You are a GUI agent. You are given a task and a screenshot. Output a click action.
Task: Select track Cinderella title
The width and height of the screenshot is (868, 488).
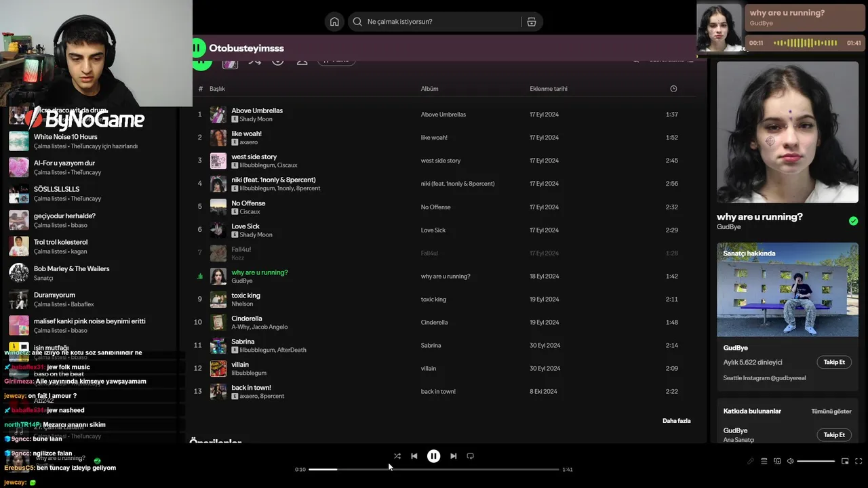coord(247,319)
